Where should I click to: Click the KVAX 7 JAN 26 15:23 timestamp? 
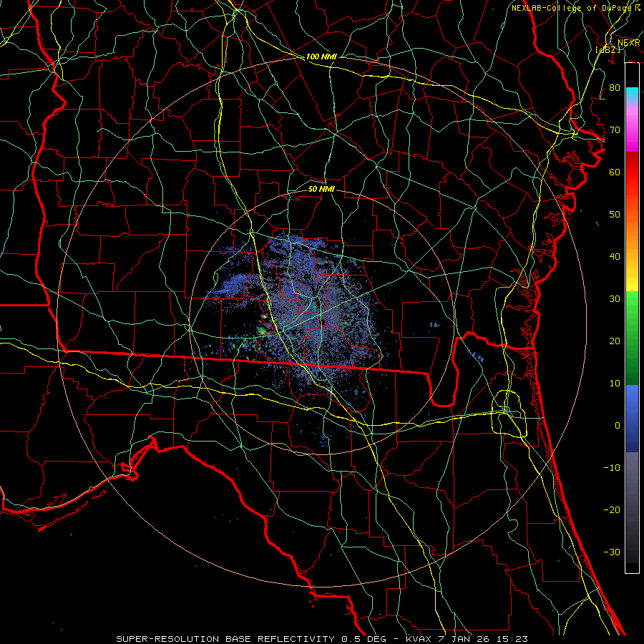pyautogui.click(x=467, y=639)
